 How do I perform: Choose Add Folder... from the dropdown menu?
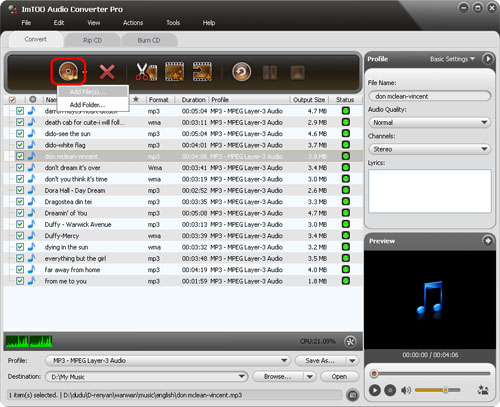click(x=93, y=105)
